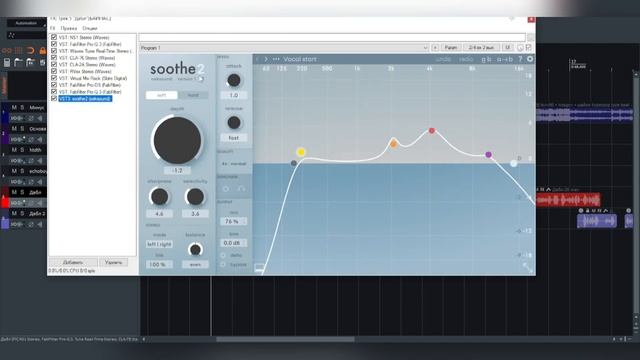The height and width of the screenshot is (360, 640).
Task: Click the small display icon at graph bottom-left
Action: (x=260, y=267)
